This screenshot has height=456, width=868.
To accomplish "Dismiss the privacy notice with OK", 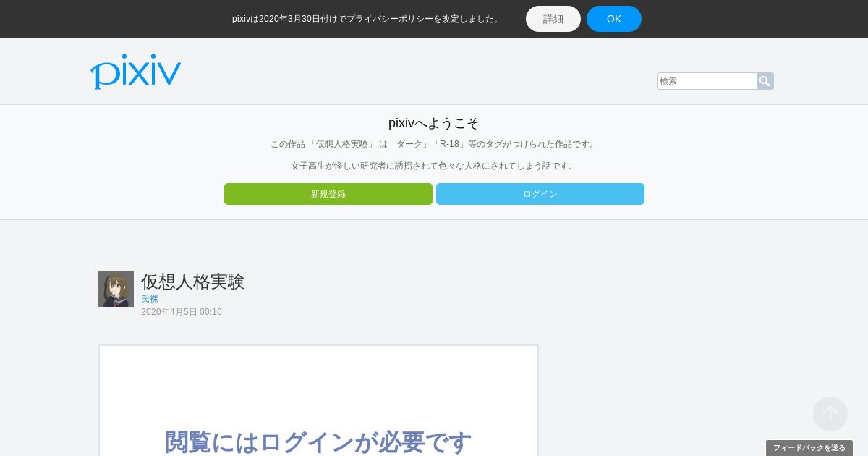I will point(614,19).
